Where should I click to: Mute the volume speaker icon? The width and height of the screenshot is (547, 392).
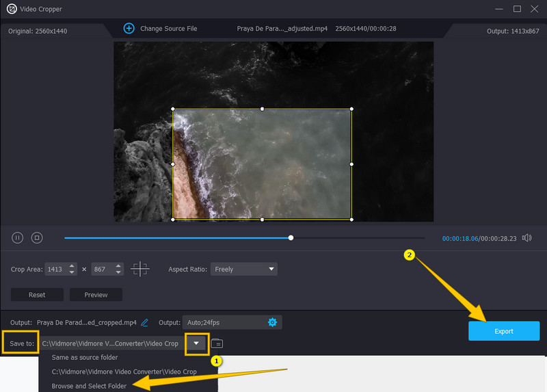pos(526,238)
